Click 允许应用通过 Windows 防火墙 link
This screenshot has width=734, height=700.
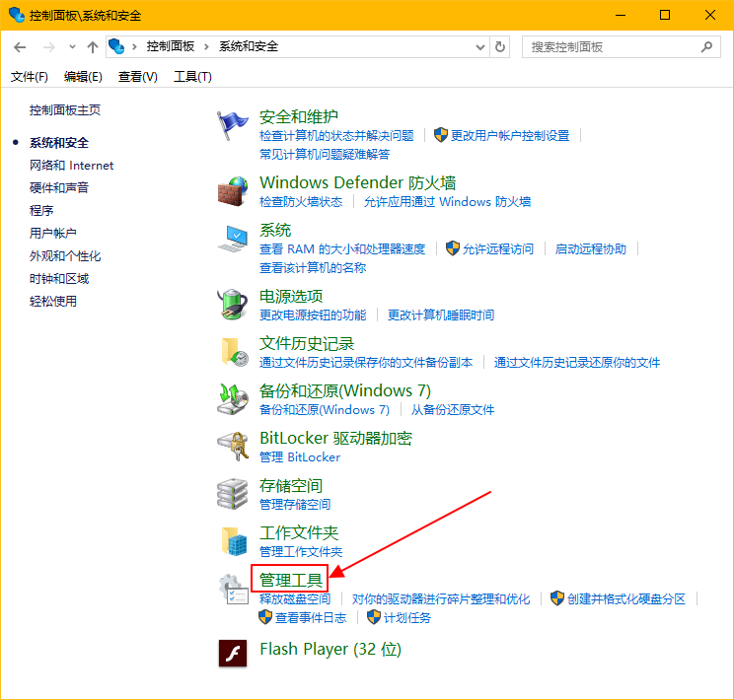pos(448,202)
